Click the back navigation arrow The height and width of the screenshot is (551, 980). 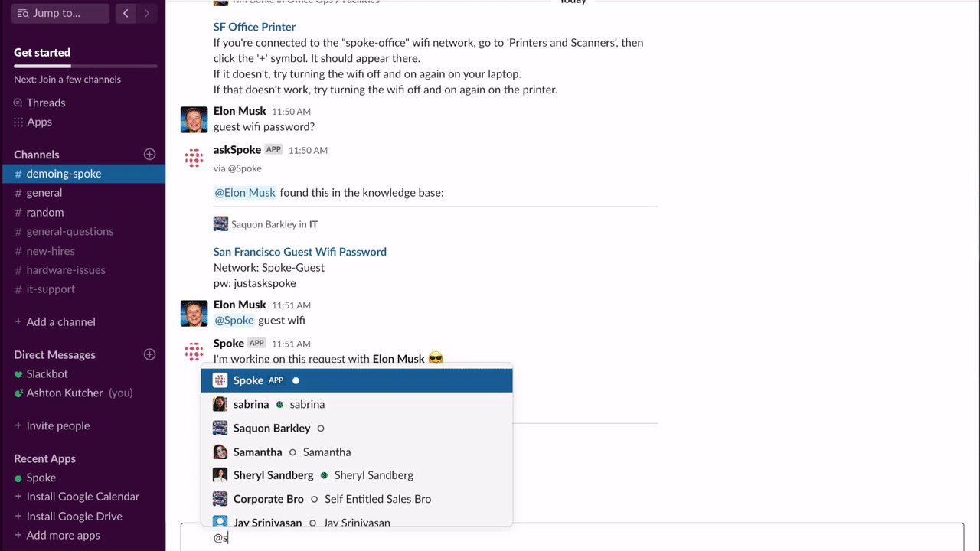pos(126,13)
